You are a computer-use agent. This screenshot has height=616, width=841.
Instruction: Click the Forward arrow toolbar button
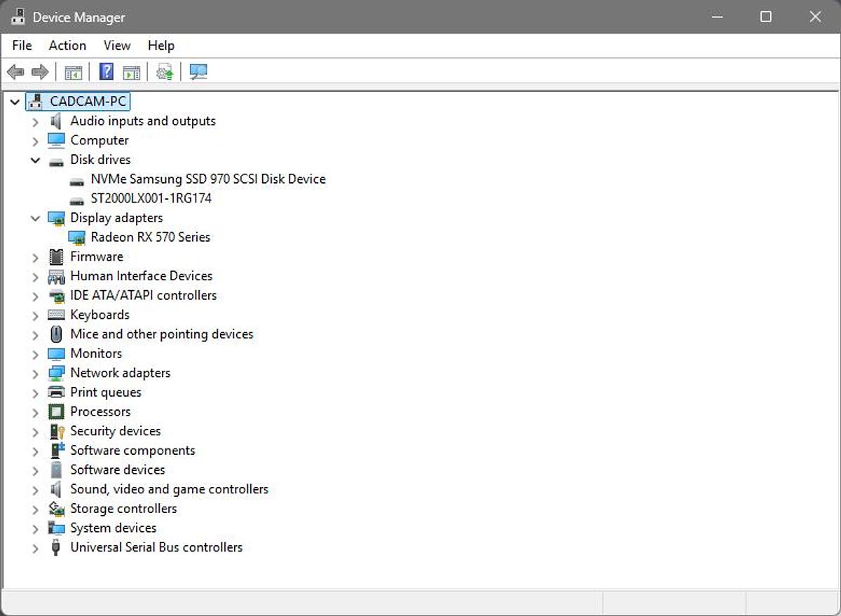tap(40, 71)
